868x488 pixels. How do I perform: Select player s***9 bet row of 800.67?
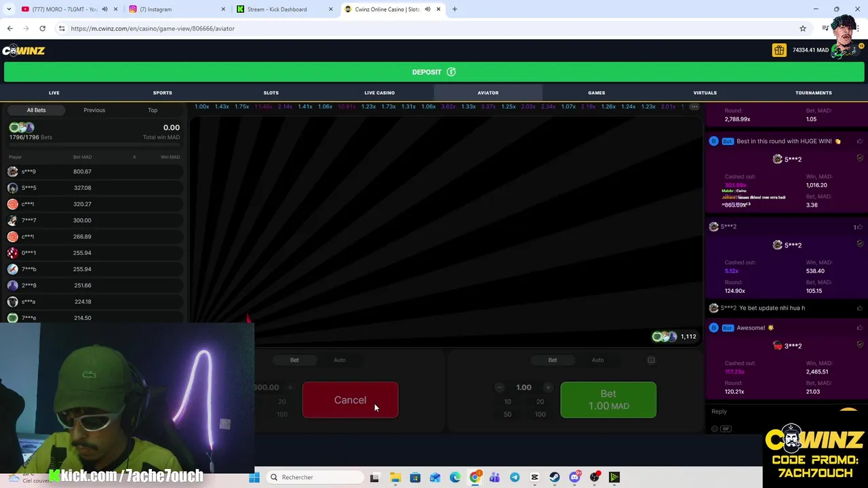click(x=94, y=171)
